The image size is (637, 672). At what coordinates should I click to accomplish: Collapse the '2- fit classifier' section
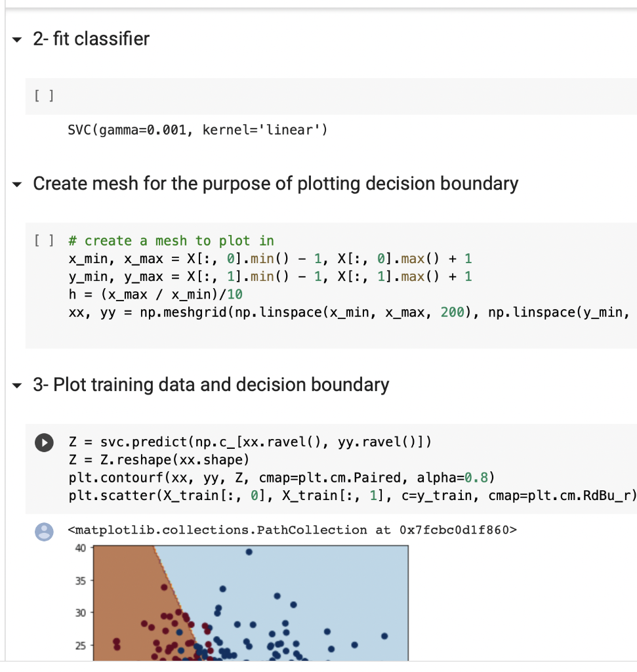17,40
